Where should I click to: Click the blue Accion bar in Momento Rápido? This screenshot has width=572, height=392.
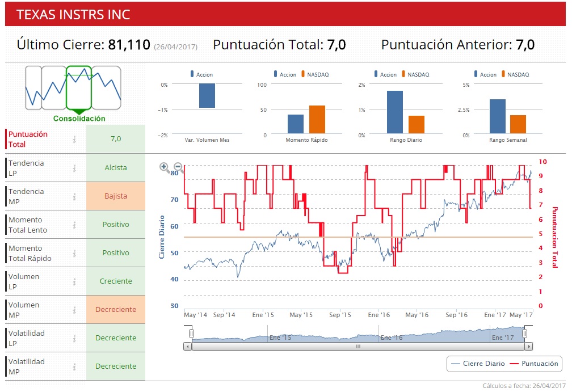pyautogui.click(x=296, y=124)
